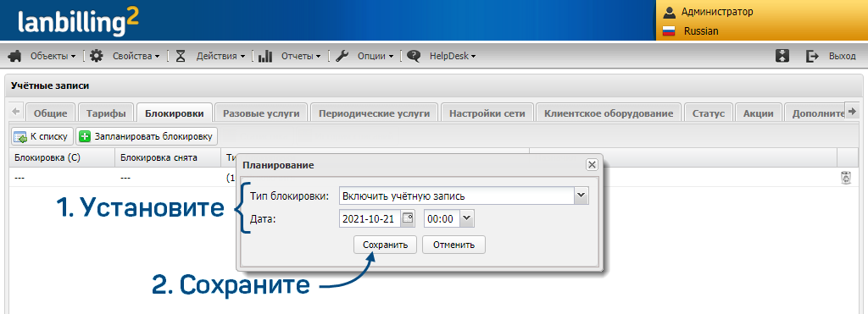Click the time field 00:00
This screenshot has width=868, height=314.
[442, 219]
